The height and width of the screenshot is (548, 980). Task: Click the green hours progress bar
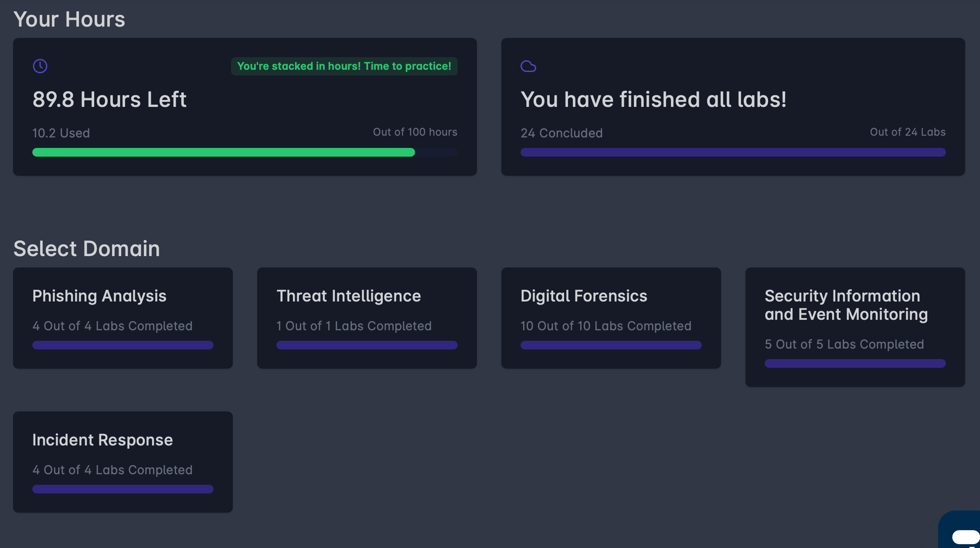pyautogui.click(x=223, y=152)
